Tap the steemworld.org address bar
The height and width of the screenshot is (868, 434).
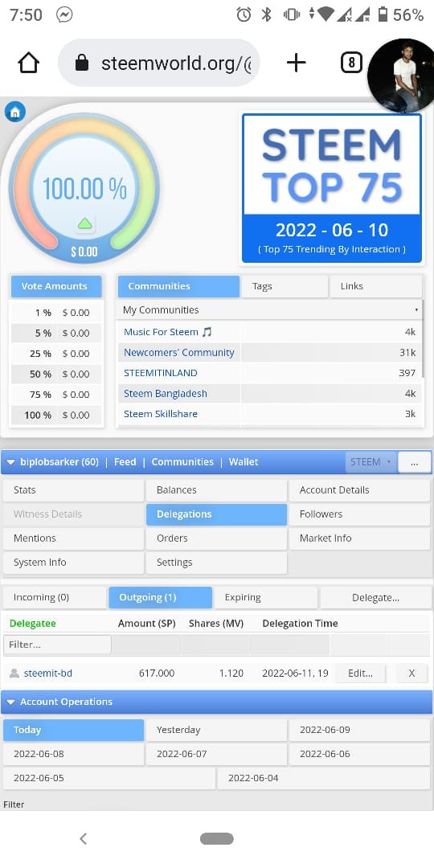[x=159, y=63]
